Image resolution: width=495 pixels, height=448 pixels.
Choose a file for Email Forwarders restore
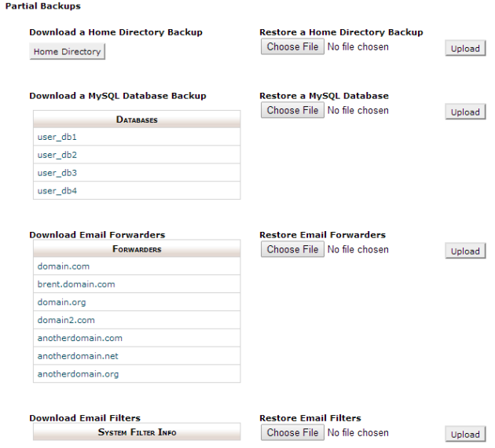pos(292,250)
